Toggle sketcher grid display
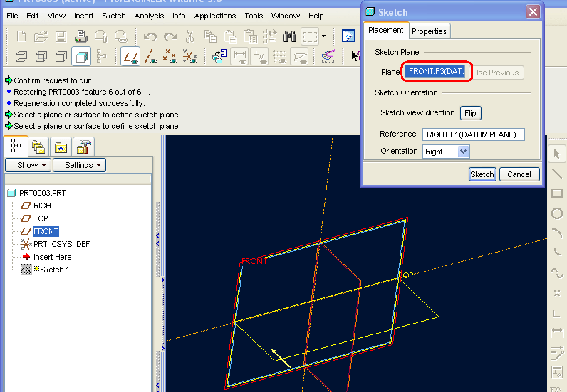This screenshot has height=392, width=567. click(x=279, y=57)
